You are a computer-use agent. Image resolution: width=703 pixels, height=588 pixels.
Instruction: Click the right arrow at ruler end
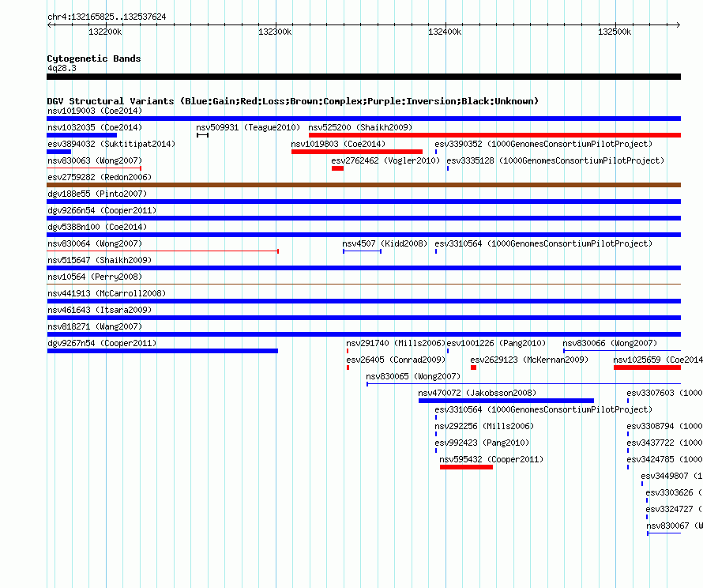point(678,24)
